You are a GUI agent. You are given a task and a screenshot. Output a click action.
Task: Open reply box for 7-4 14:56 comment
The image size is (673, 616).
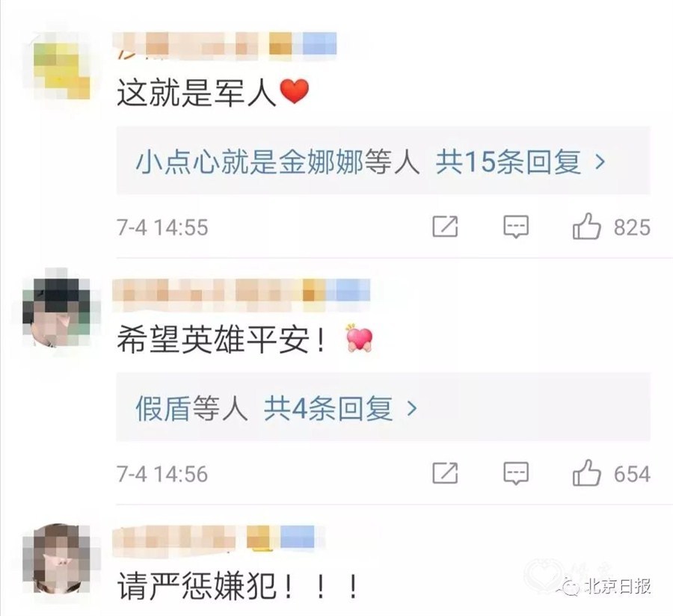(x=515, y=473)
